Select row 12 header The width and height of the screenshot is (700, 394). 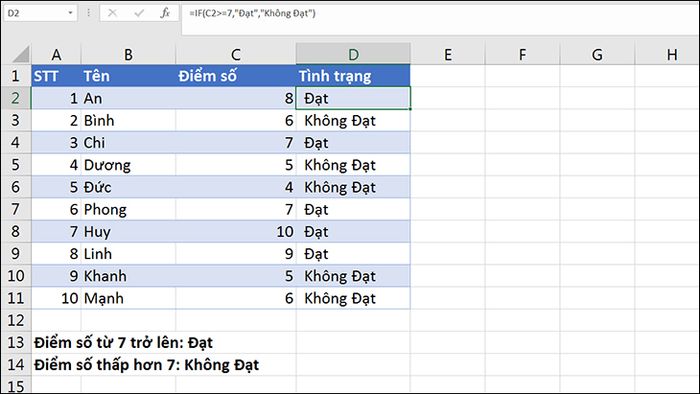(x=16, y=320)
